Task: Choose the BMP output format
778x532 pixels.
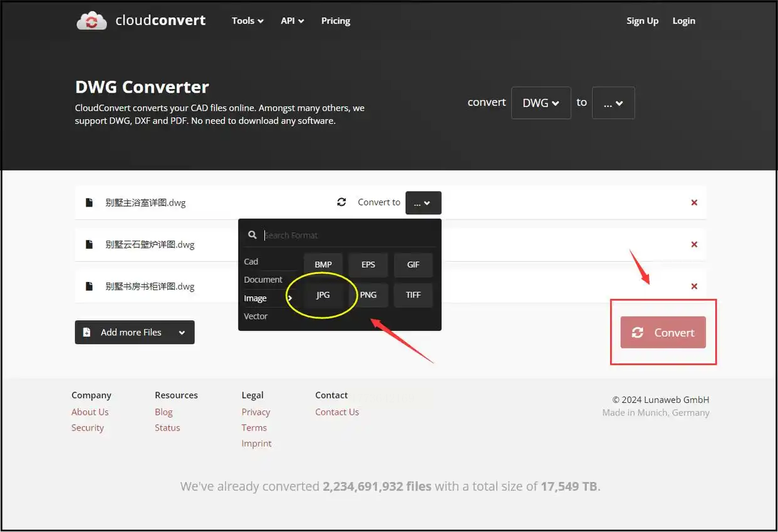Action: pyautogui.click(x=323, y=264)
